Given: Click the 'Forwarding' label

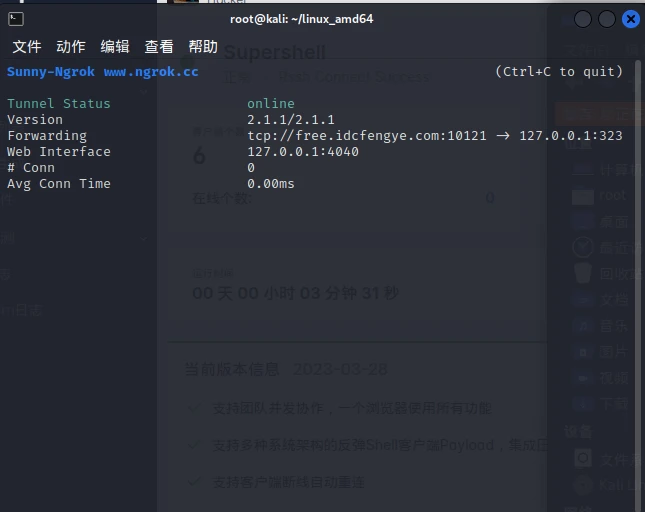Looking at the screenshot, I should tap(47, 136).
